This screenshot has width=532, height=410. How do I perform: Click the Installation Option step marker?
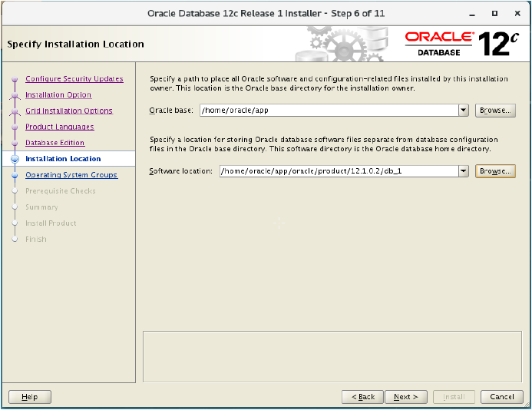(15, 95)
